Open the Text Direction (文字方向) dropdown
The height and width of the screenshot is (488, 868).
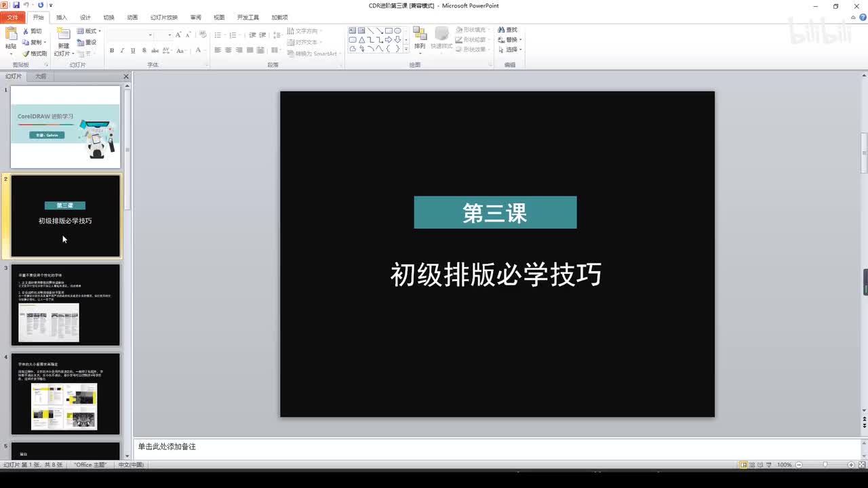(304, 31)
